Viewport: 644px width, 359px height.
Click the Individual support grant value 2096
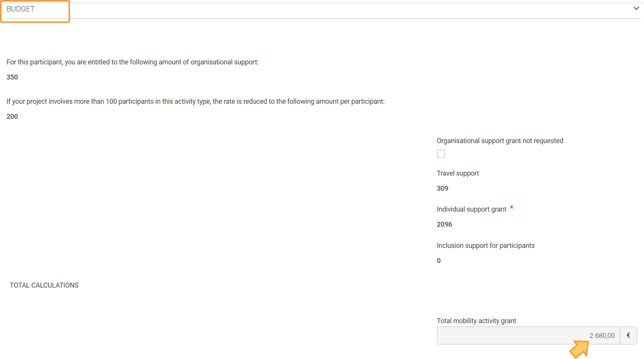[444, 224]
